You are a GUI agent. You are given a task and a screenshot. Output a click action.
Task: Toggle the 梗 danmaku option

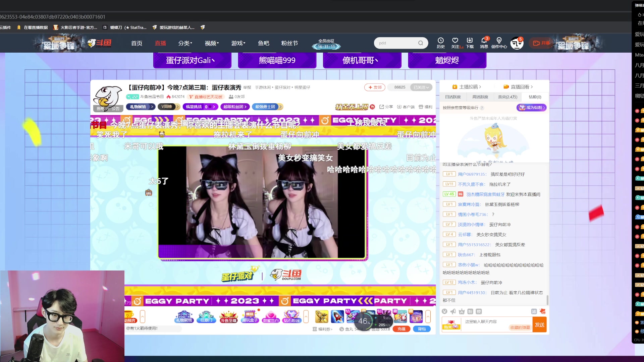point(479,311)
